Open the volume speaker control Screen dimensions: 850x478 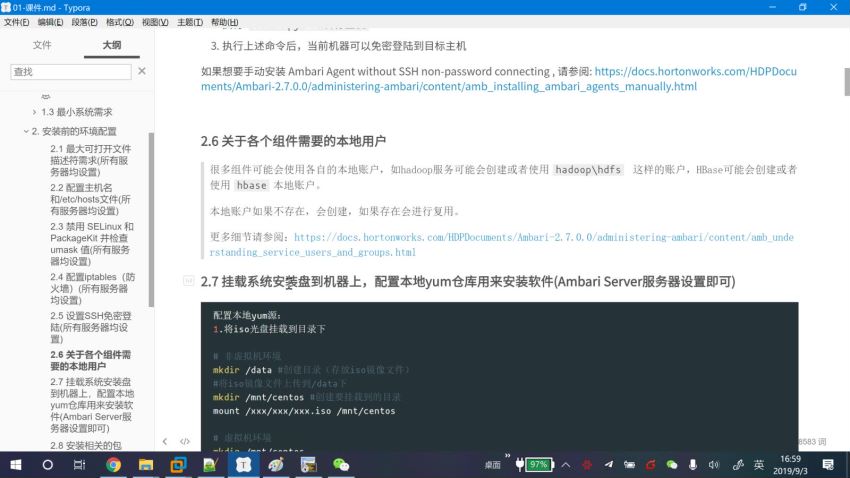point(714,465)
